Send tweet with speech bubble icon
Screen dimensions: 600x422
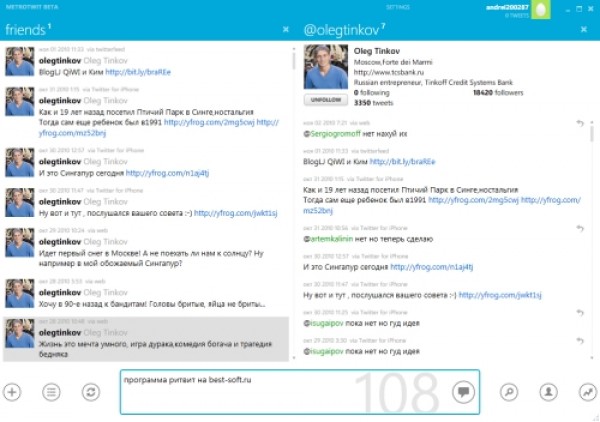tap(463, 392)
